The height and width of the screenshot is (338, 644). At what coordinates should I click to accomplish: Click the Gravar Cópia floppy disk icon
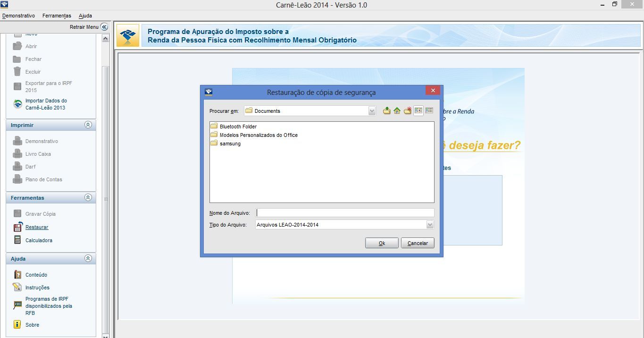pos(17,214)
